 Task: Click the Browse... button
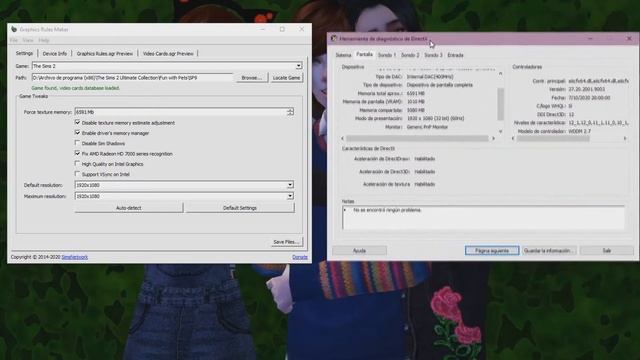coord(251,78)
